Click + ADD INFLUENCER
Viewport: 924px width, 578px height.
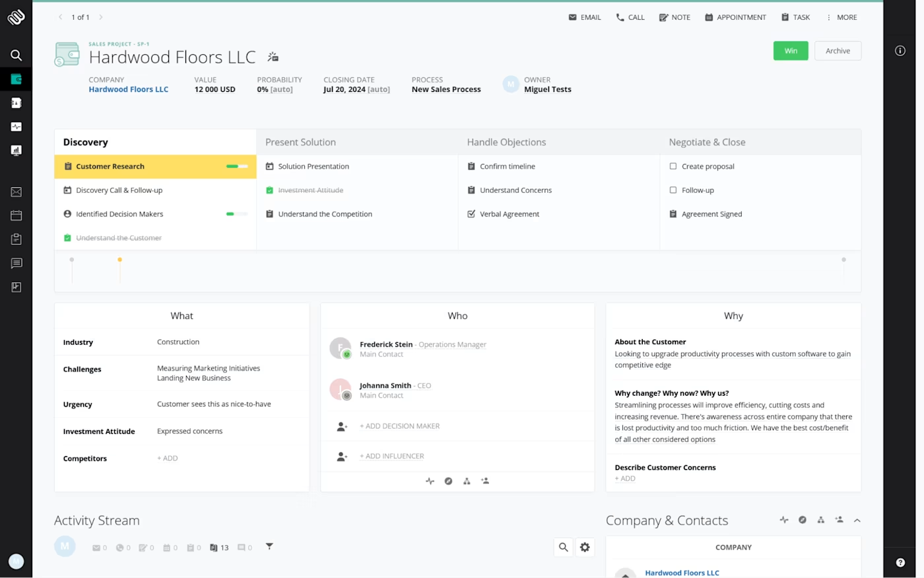(x=392, y=456)
